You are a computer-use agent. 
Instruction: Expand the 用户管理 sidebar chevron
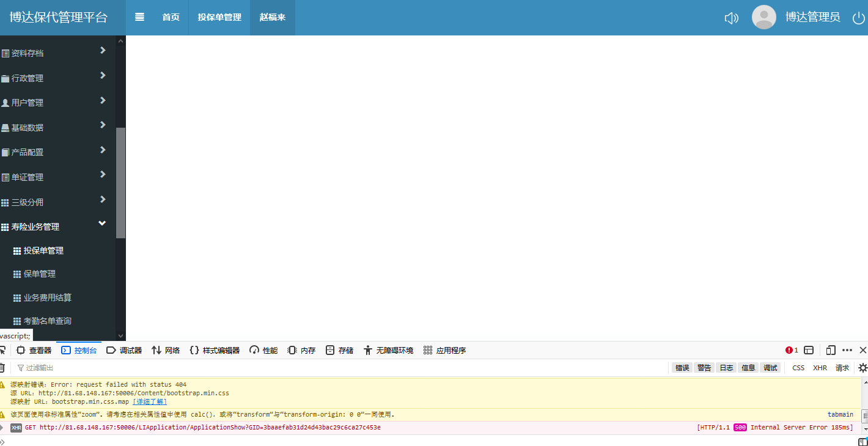click(x=103, y=100)
